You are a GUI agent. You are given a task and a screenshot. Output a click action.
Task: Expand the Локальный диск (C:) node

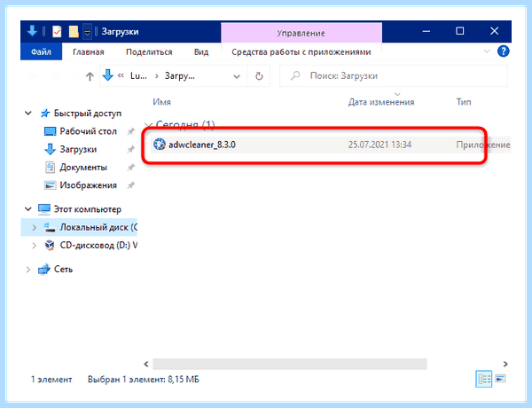coord(34,227)
